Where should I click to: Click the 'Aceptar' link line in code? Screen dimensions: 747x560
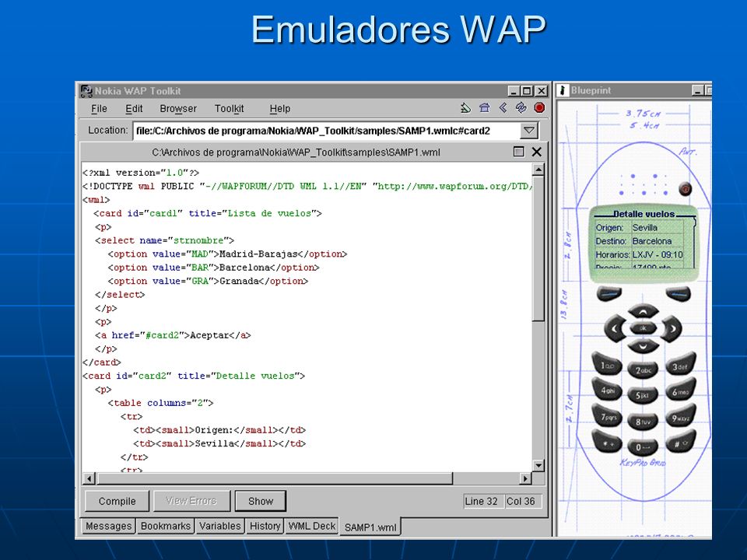[x=173, y=335]
